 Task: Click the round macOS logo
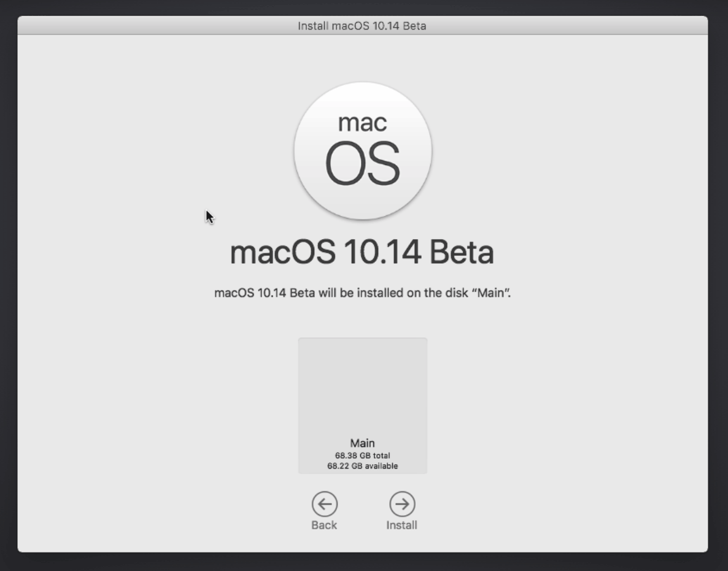click(363, 151)
